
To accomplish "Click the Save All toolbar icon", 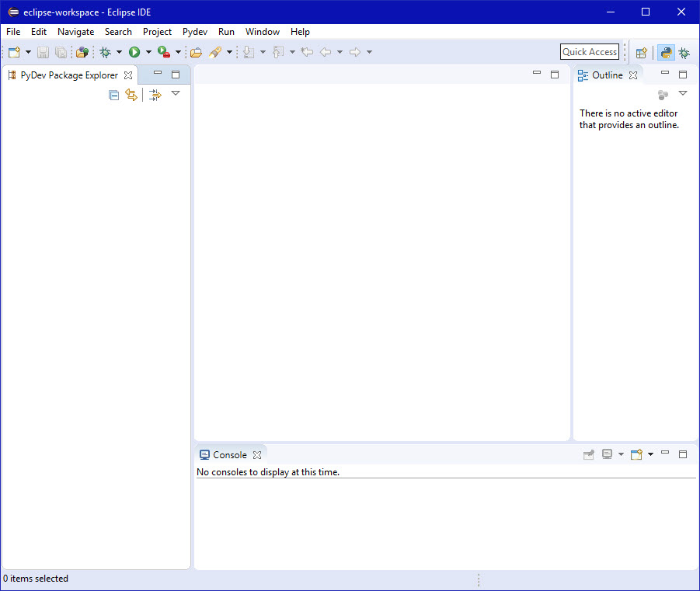I will coord(61,52).
